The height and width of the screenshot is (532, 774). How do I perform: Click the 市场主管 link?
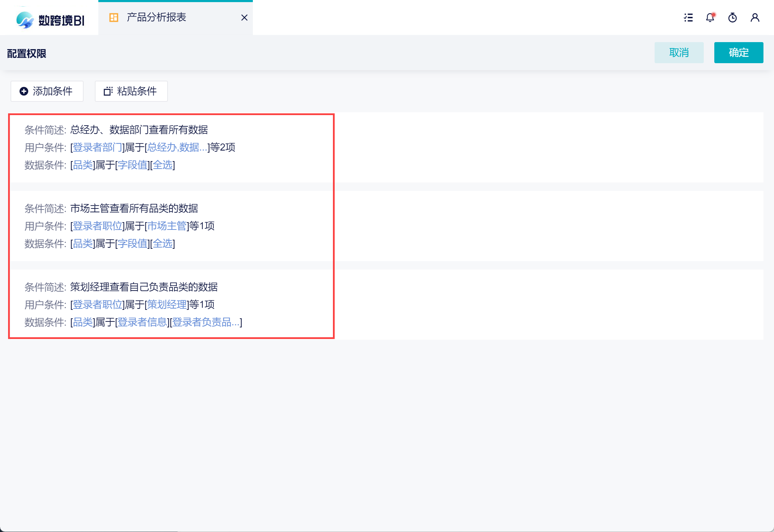[167, 226]
